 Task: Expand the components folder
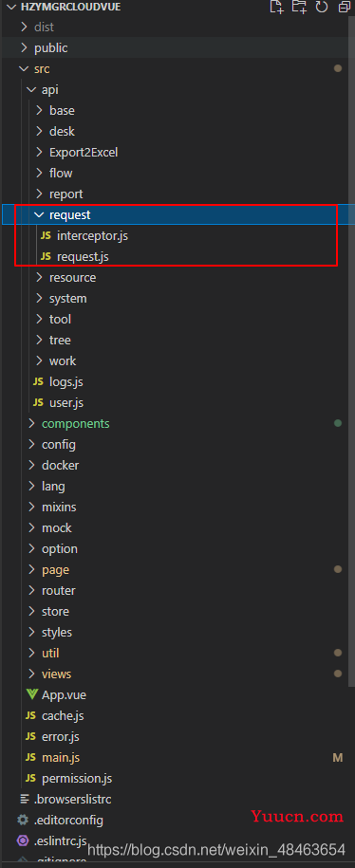tap(75, 423)
